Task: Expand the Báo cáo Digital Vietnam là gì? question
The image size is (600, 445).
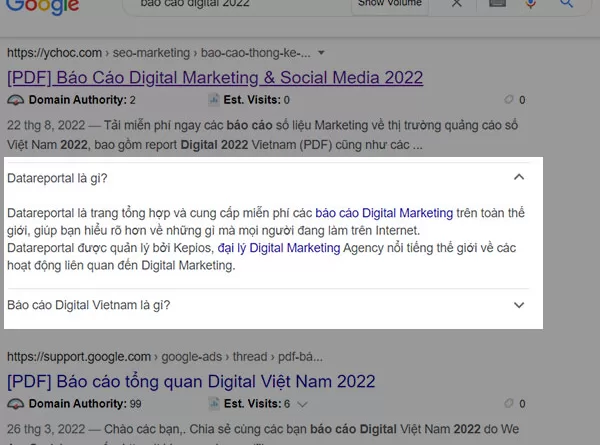Action: coord(519,305)
